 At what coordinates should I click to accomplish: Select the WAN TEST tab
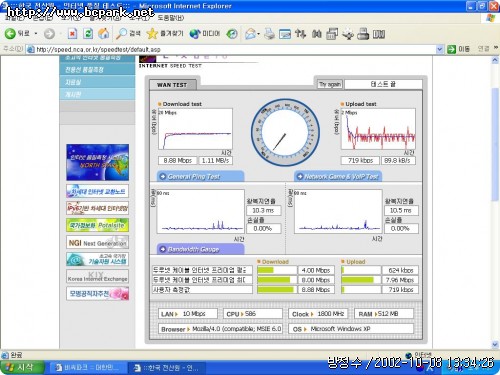tap(172, 85)
